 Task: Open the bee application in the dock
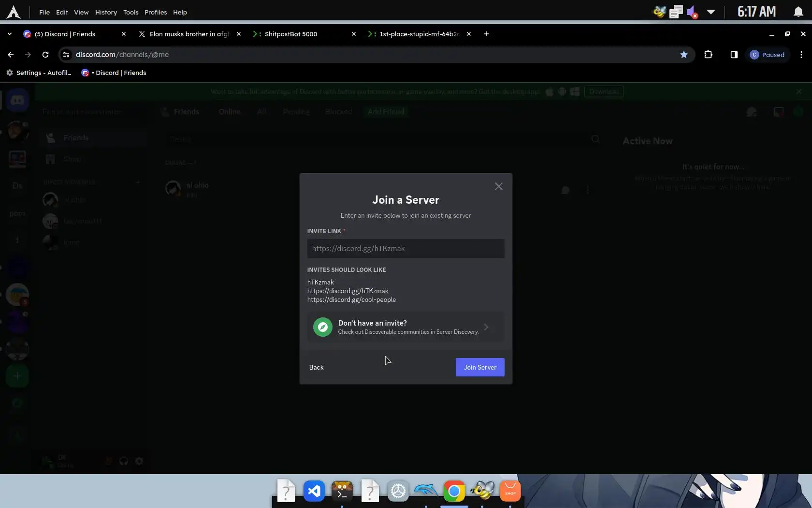[x=482, y=492]
